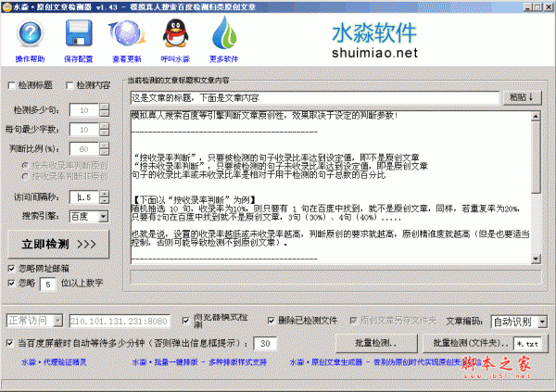The image size is (556, 392).
Task: Click the 水淼软件 shuimiao.net logo
Action: 374,41
